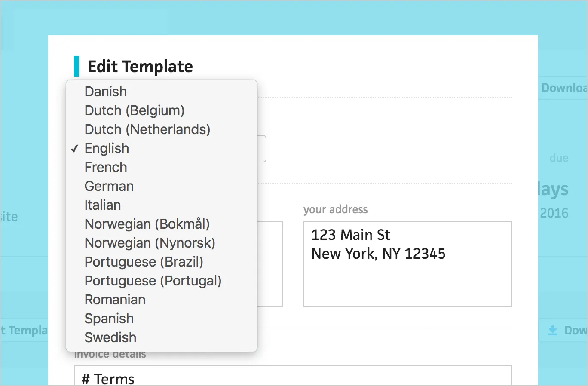The height and width of the screenshot is (386, 588).
Task: Select German from the language list
Action: coord(109,186)
